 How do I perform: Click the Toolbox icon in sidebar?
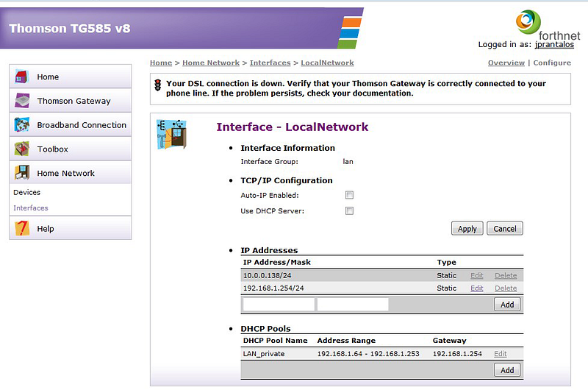(x=22, y=149)
